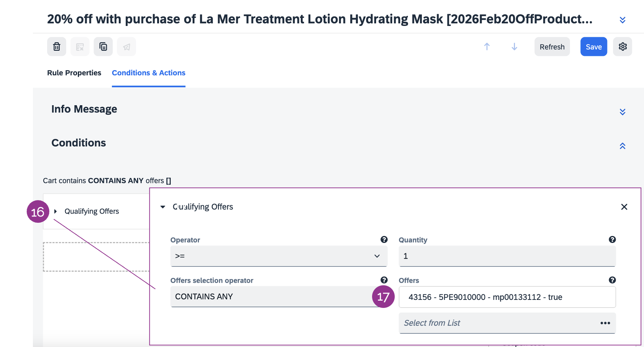Image resolution: width=644 pixels, height=347 pixels.
Task: Click help icon for Offers selection operator
Action: [384, 280]
